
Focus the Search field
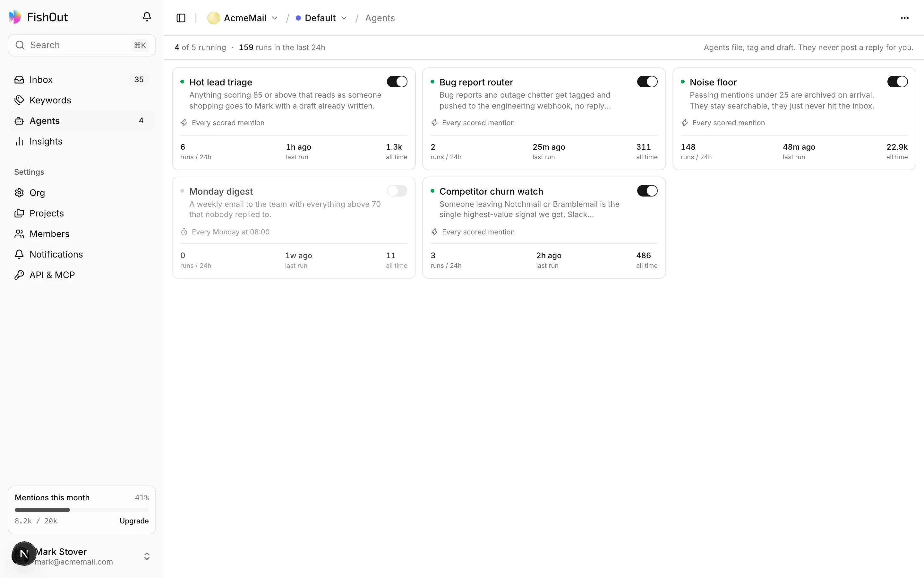(x=82, y=45)
